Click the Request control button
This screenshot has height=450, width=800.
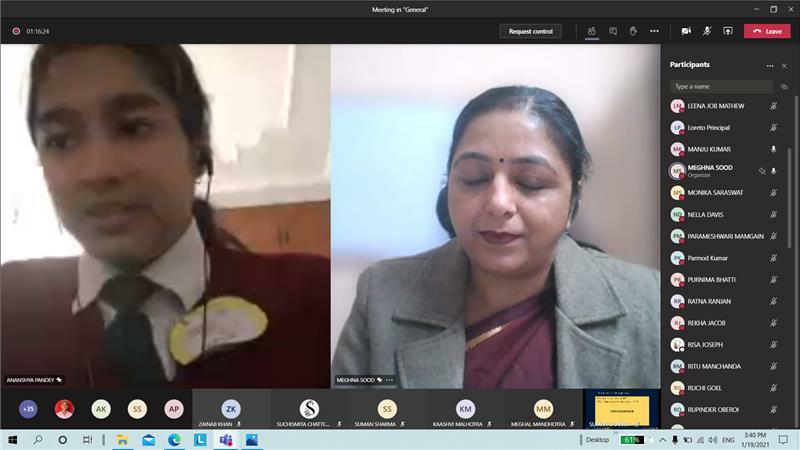pos(530,31)
